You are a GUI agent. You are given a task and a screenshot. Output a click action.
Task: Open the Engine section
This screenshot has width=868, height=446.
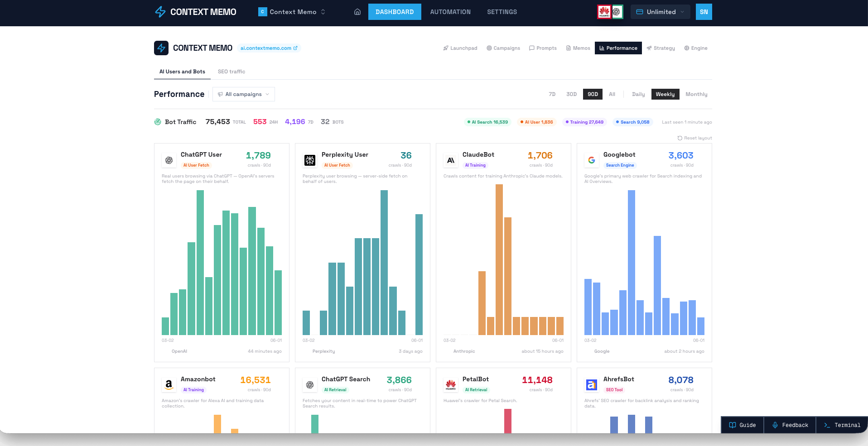pos(696,48)
